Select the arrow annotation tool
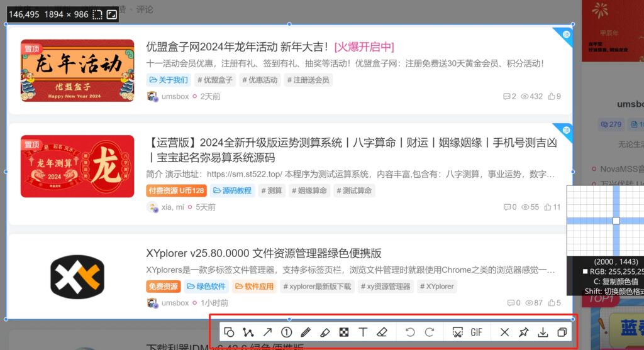 point(267,332)
